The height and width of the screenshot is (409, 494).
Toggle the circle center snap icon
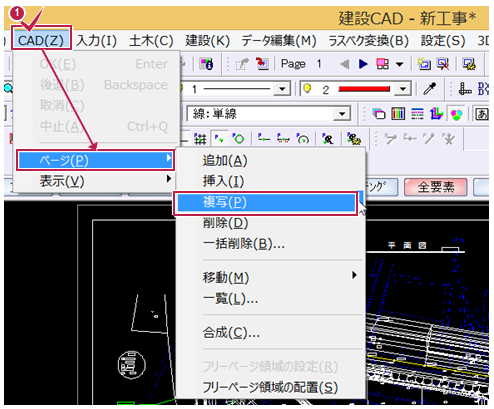click(x=238, y=139)
